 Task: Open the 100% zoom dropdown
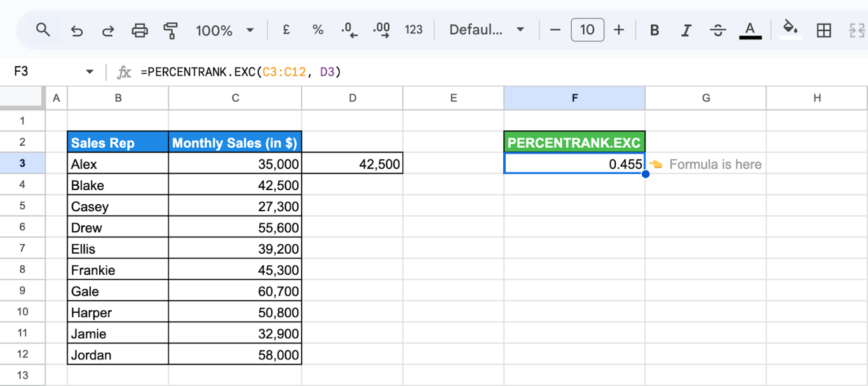(225, 30)
